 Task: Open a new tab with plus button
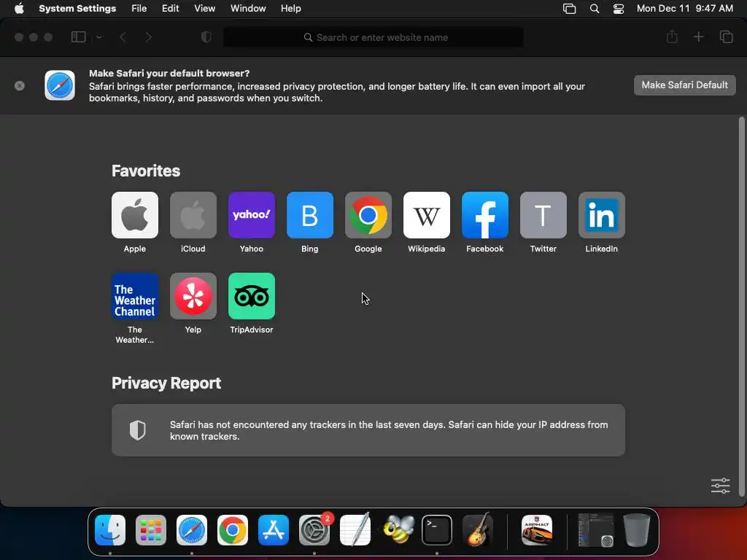coord(698,36)
